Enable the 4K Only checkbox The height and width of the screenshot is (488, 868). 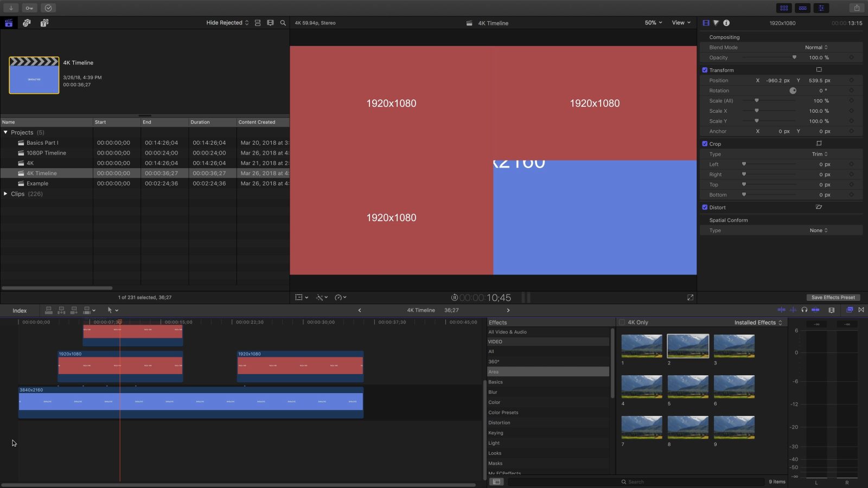point(622,322)
